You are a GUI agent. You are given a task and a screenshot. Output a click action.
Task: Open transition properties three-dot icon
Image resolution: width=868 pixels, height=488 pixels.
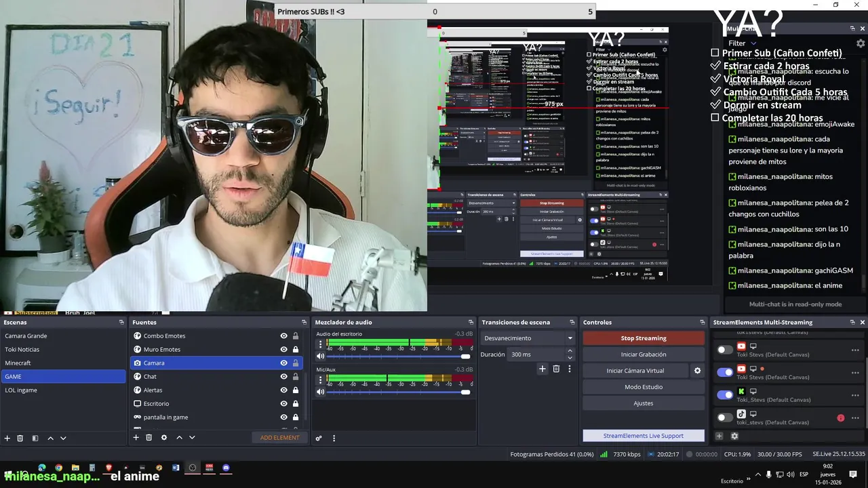point(570,369)
